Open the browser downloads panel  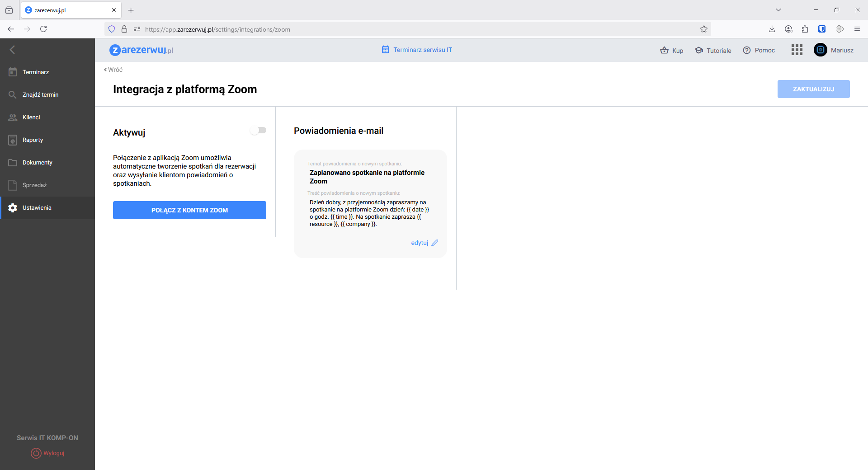tap(772, 29)
